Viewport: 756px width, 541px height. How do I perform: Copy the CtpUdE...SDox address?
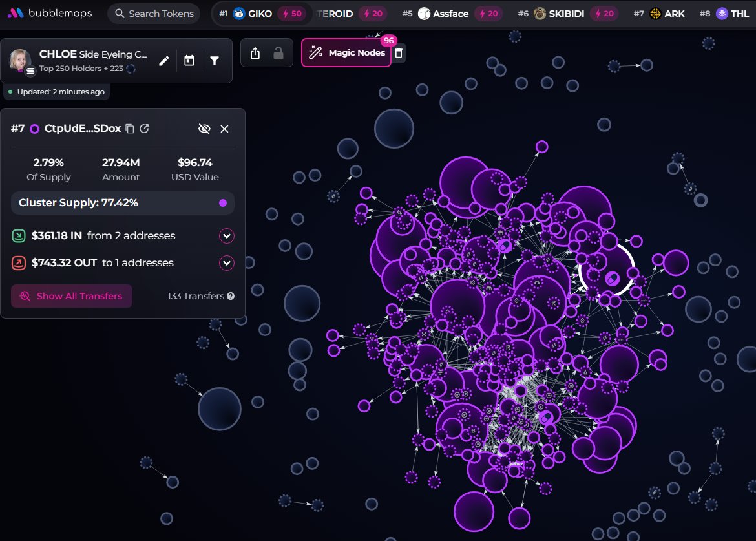[130, 128]
